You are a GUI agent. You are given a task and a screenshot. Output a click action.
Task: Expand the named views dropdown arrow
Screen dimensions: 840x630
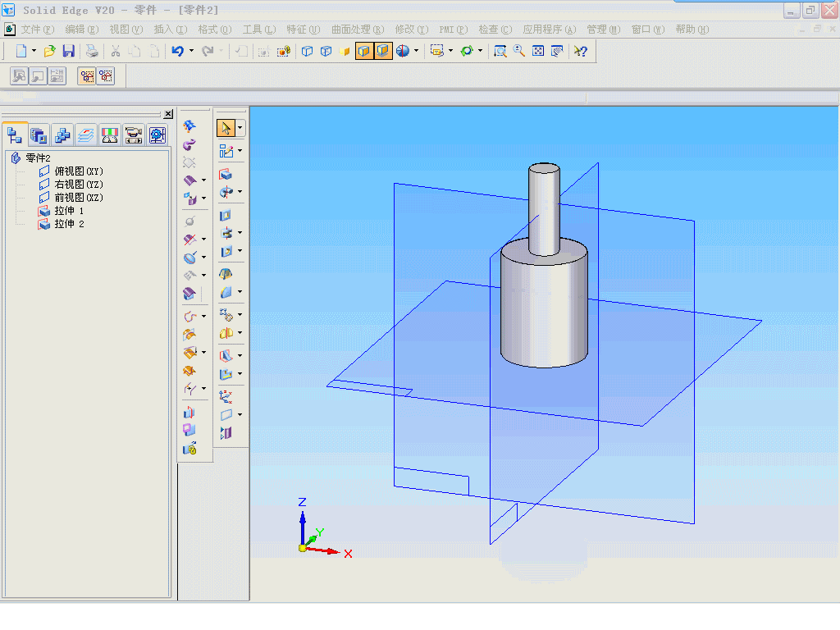450,51
